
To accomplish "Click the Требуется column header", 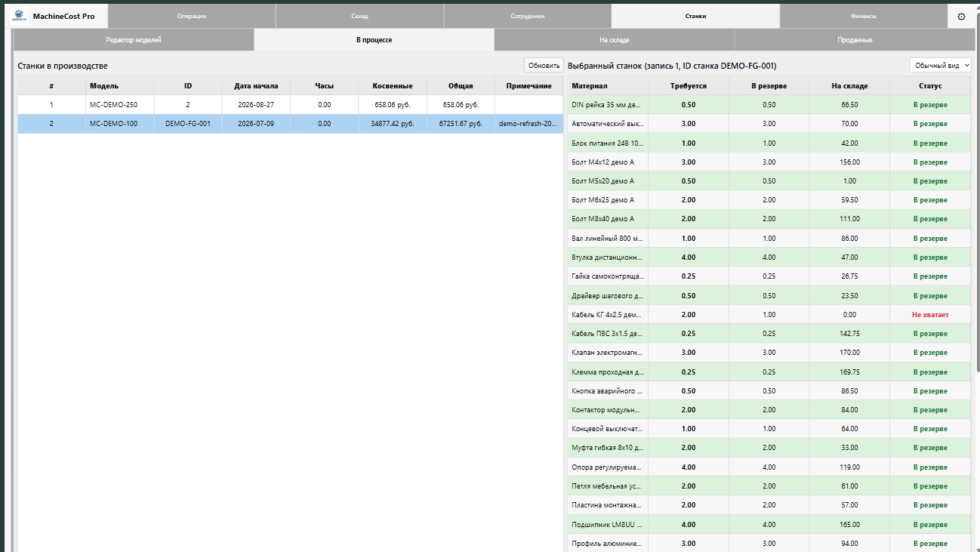I will (689, 85).
